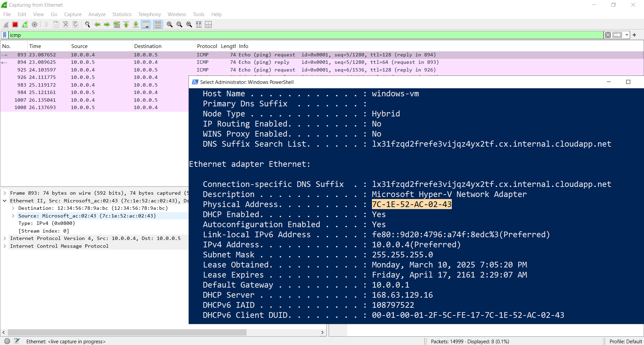Sort packets by the No. column
Viewport: 644px width, 345px height.
tap(14, 46)
